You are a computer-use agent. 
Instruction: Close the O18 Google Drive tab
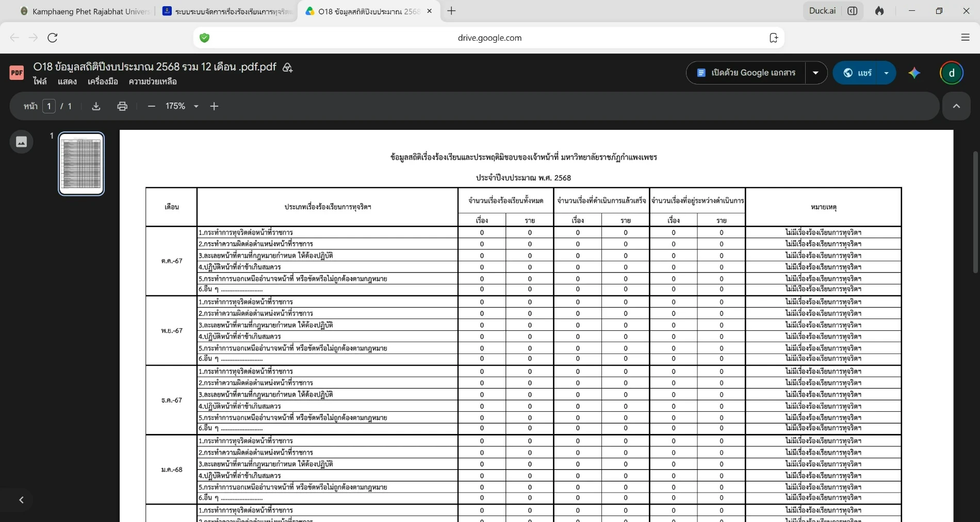430,11
